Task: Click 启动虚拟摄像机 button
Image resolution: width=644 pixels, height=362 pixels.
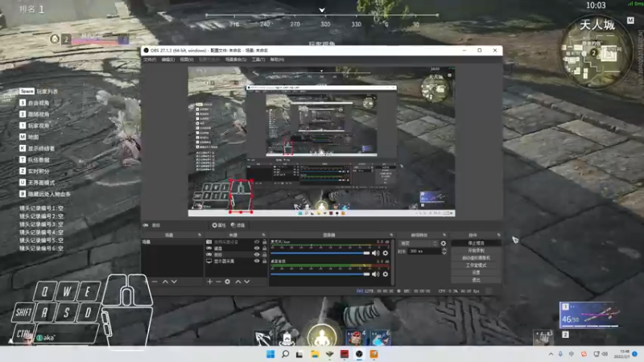Action: coord(476,258)
